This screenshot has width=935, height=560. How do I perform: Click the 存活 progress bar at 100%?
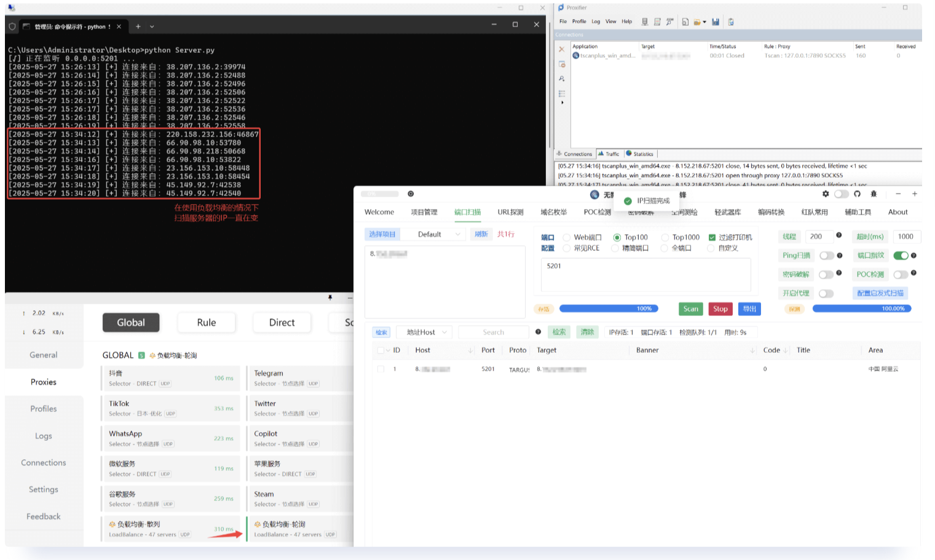click(x=609, y=309)
